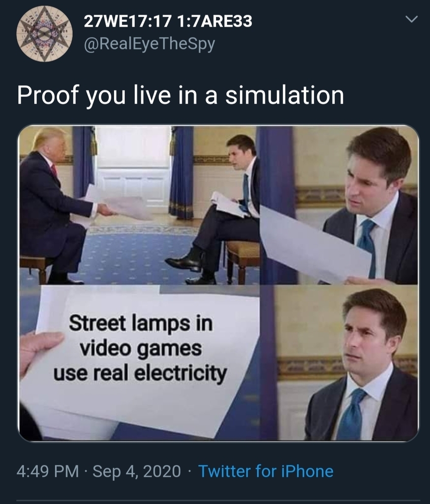Open the star-patterned profile avatar
430x504 pixels.
click(44, 34)
